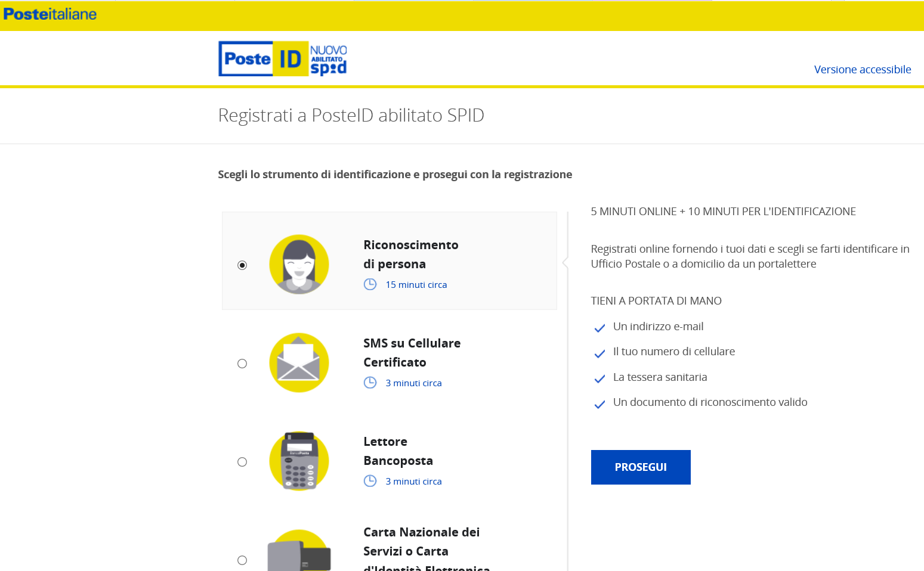
Task: Open the Versione accessibile link
Action: (862, 70)
